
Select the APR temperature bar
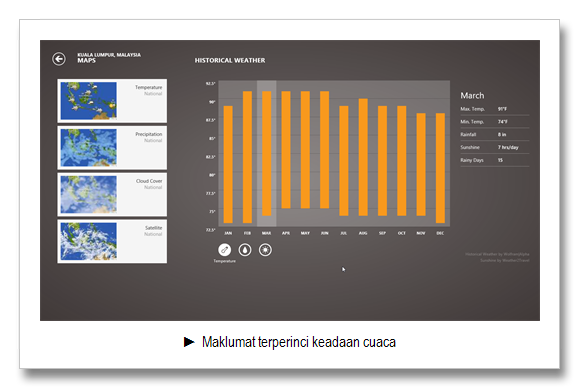click(x=286, y=150)
